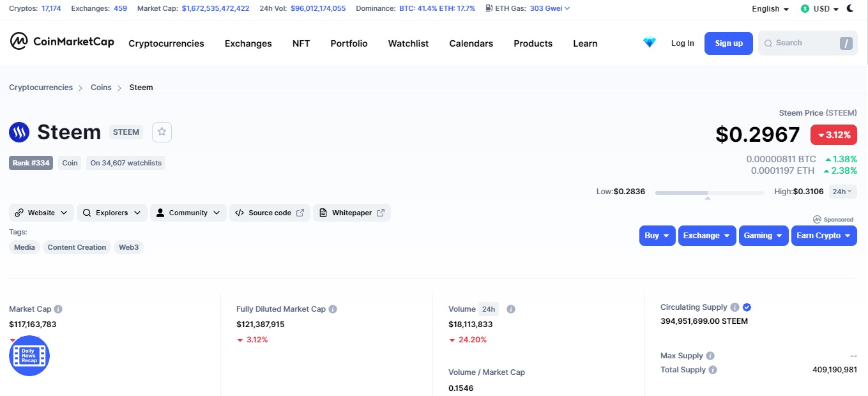Open the Volume 24h period selector

489,309
